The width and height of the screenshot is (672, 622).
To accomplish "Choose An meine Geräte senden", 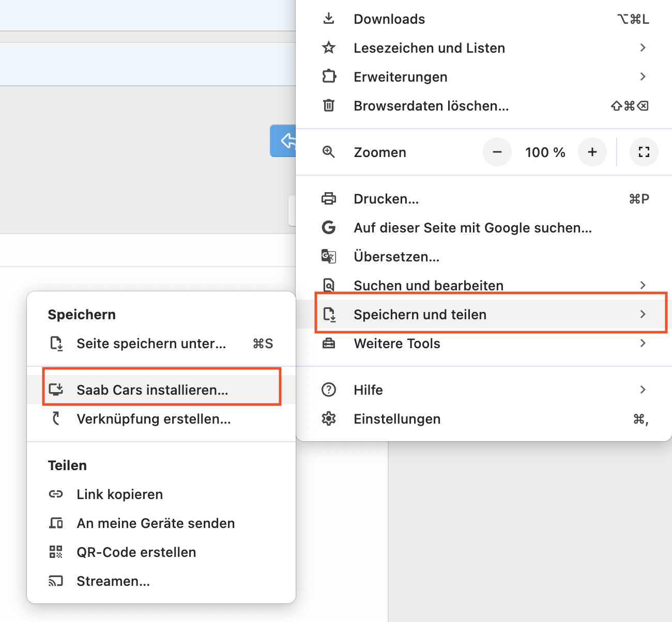I will point(161,523).
